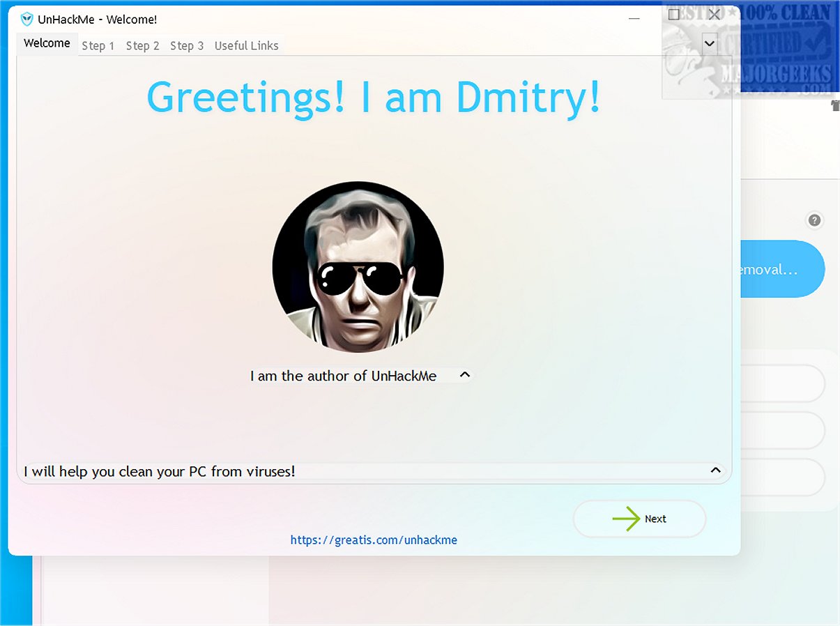840x626 pixels.
Task: Open the greatis.com/unhackme link
Action: click(374, 540)
